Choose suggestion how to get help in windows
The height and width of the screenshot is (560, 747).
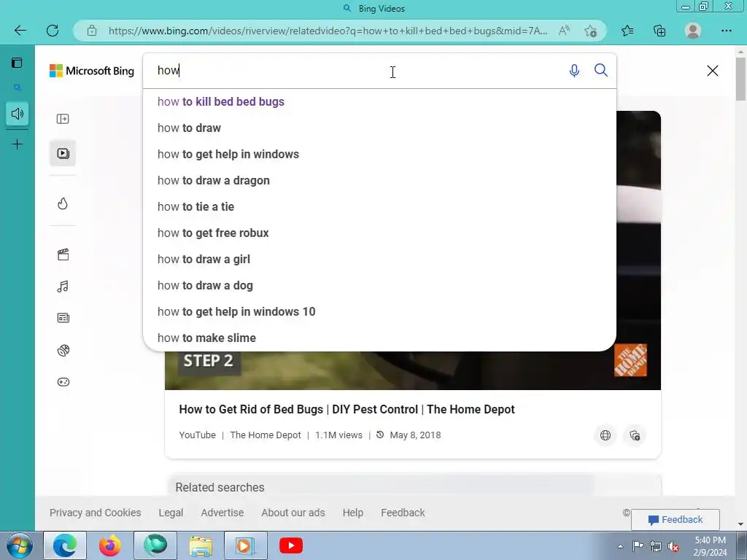pyautogui.click(x=379, y=155)
